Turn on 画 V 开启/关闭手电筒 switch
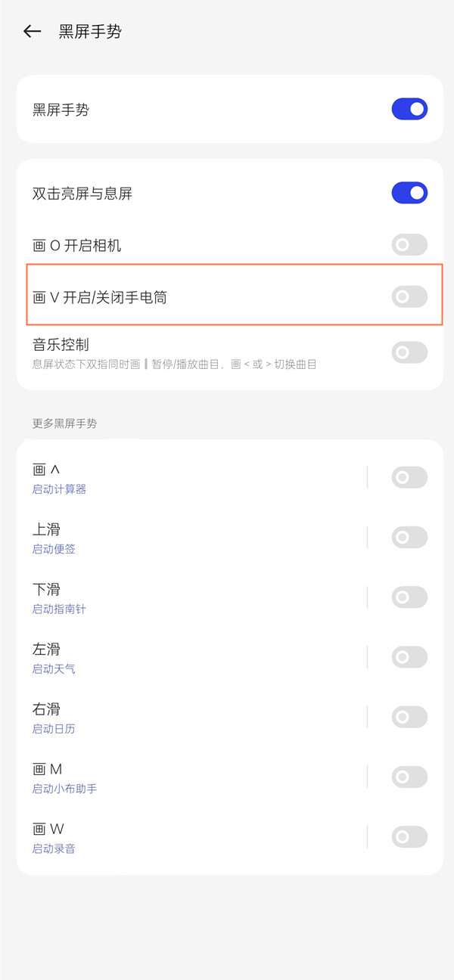The height and width of the screenshot is (980, 454). [x=409, y=297]
